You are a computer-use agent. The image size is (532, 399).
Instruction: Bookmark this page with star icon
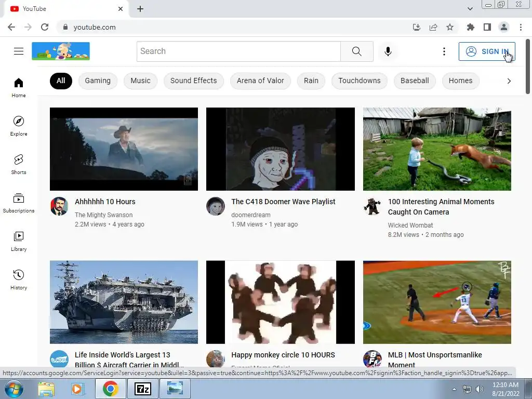pyautogui.click(x=450, y=27)
